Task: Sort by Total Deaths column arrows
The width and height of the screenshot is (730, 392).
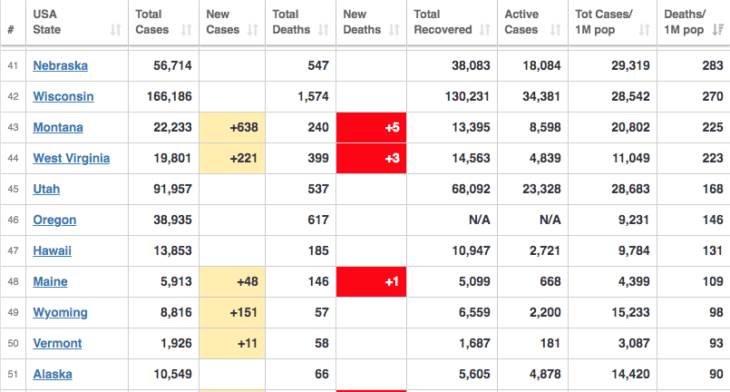Action: (x=323, y=30)
